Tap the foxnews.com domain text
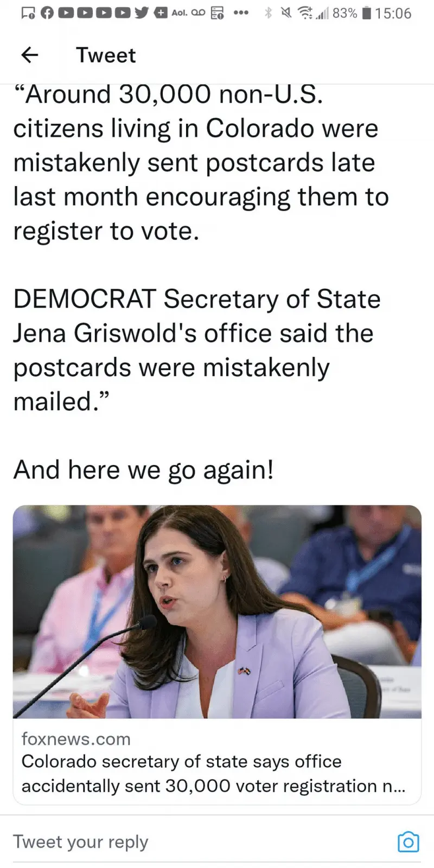The width and height of the screenshot is (434, 868). coord(76,739)
